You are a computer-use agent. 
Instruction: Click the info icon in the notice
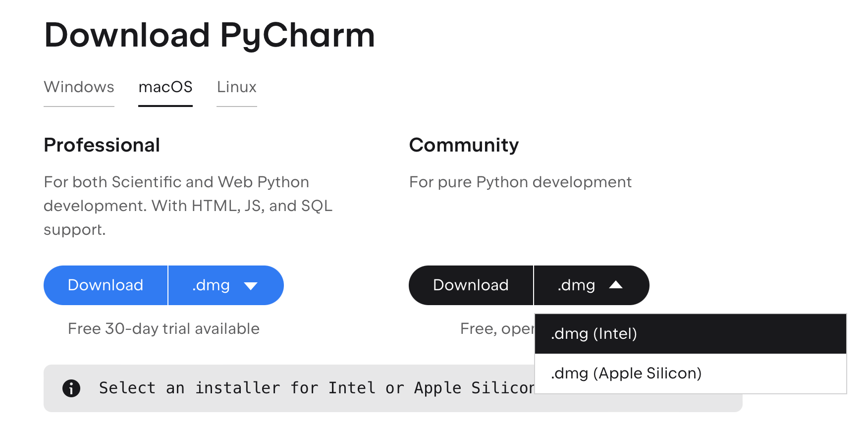pyautogui.click(x=71, y=388)
